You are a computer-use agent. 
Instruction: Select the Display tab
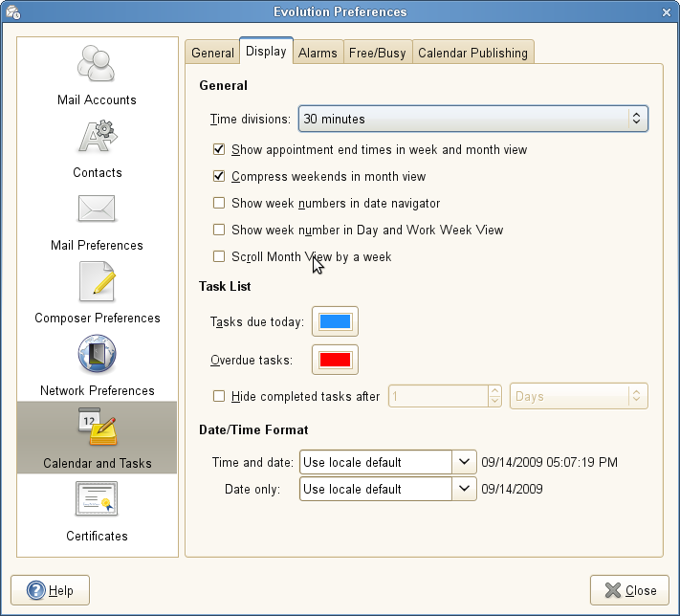pos(266,52)
